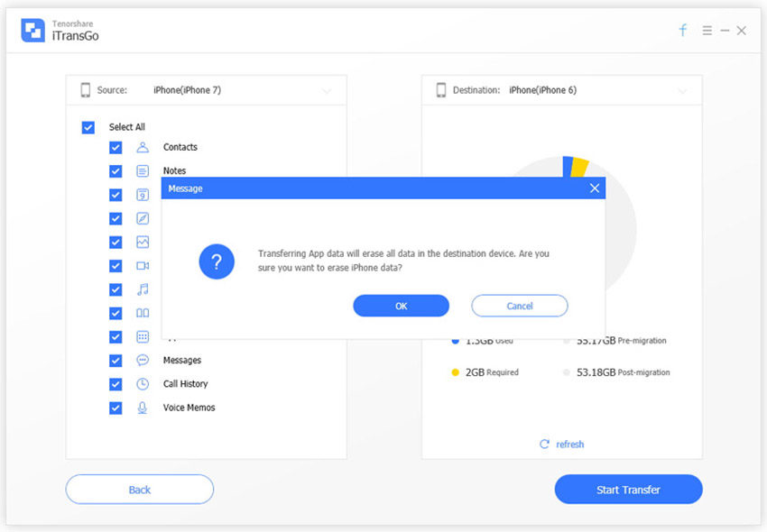Click the music note icon
Screen dimensions: 767x532
point(143,289)
